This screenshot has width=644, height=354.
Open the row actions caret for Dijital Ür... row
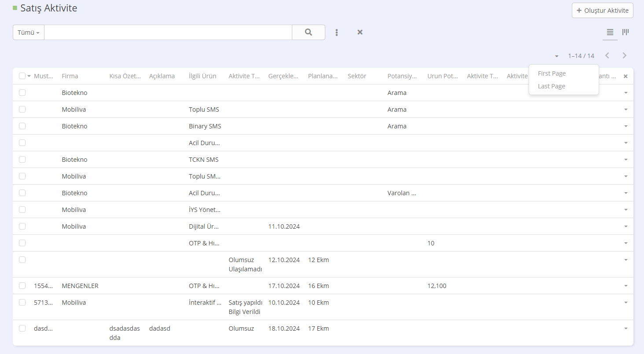pos(626,226)
